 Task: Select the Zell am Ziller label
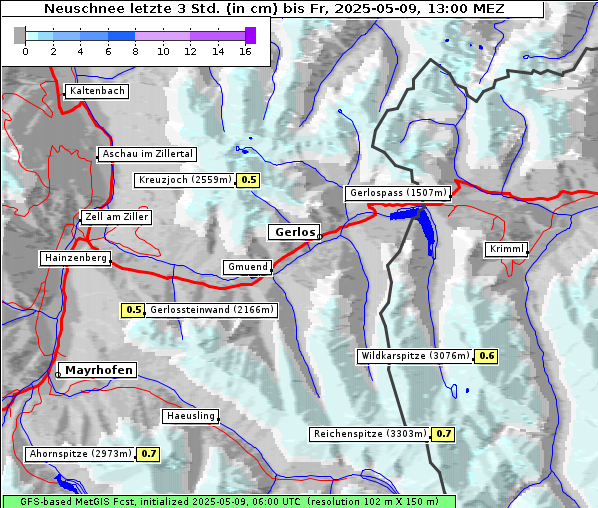coord(116,217)
